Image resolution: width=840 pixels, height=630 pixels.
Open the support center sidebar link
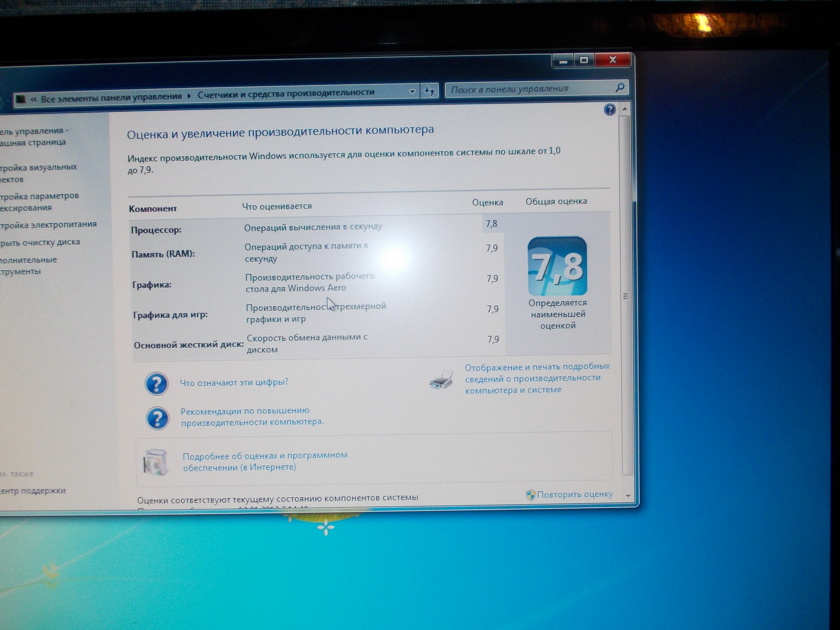[x=33, y=491]
